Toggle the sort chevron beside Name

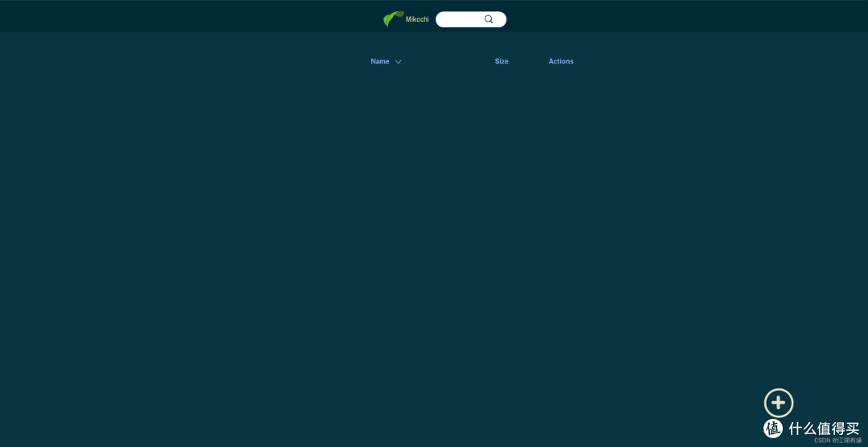(398, 61)
